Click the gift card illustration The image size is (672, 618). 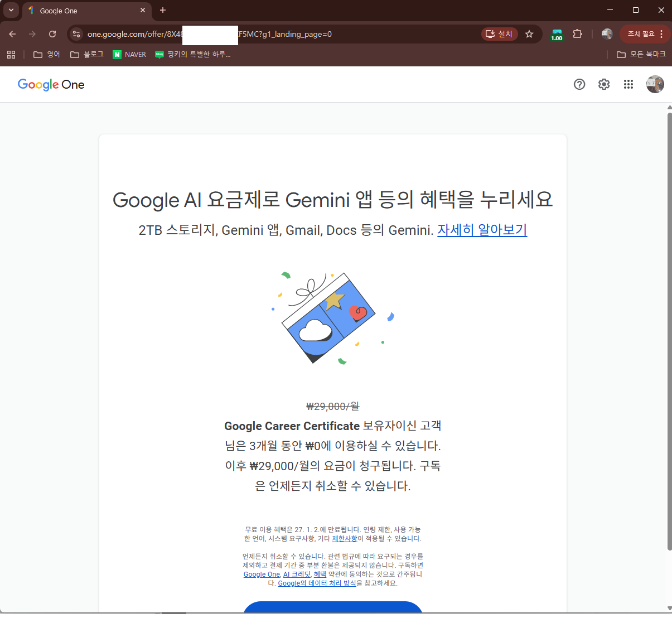(x=333, y=318)
